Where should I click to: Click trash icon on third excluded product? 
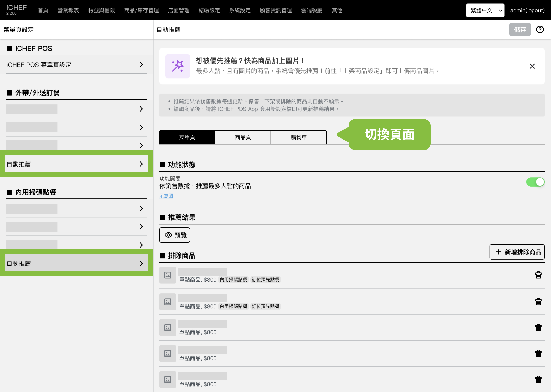[x=538, y=327]
